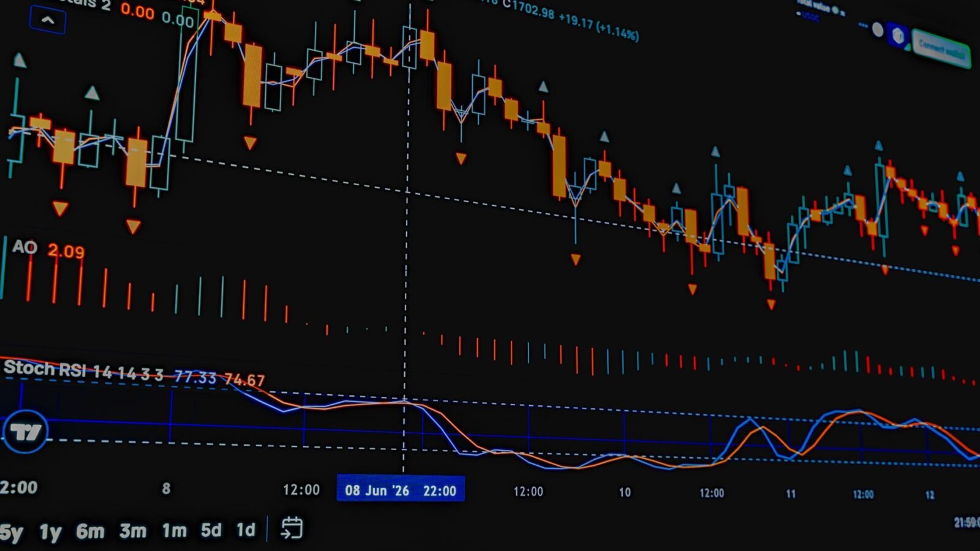Select the 3m time range
The height and width of the screenshot is (551, 980).
point(133,531)
